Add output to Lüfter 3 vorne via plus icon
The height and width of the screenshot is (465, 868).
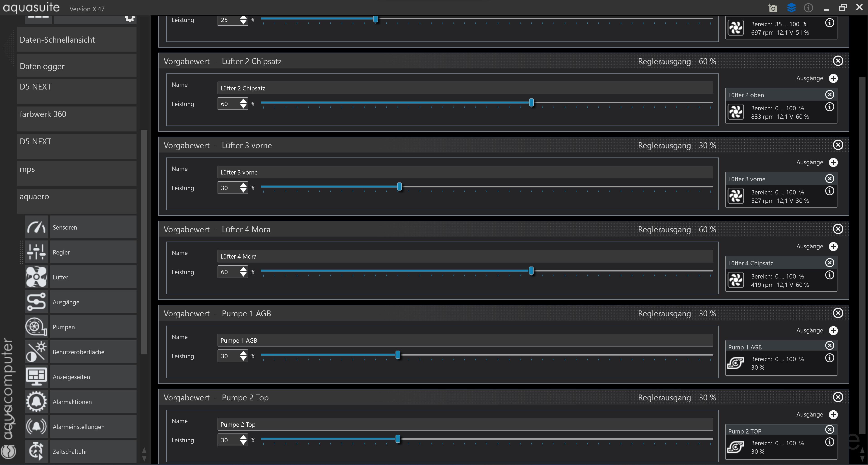pos(833,162)
